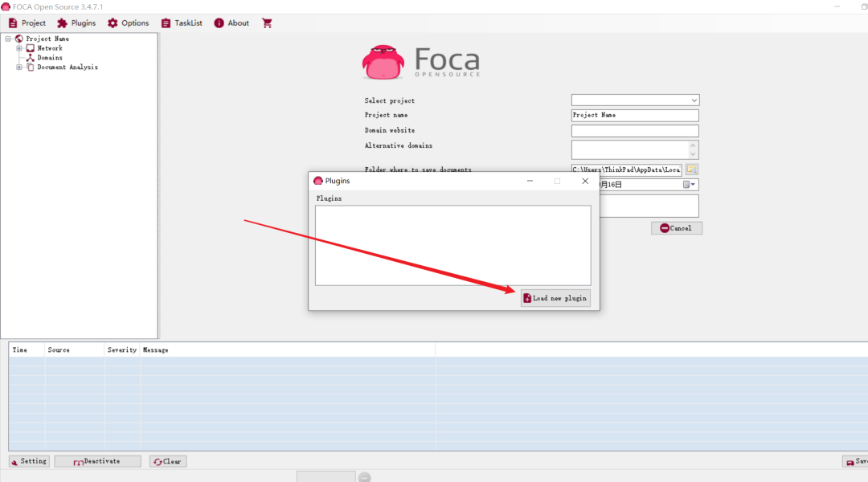Click the Cancel button
Viewport: 868px width, 482px height.
677,228
